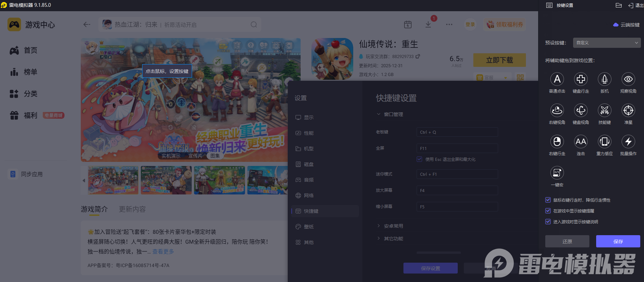Open 壁纸 settings category

click(325, 227)
